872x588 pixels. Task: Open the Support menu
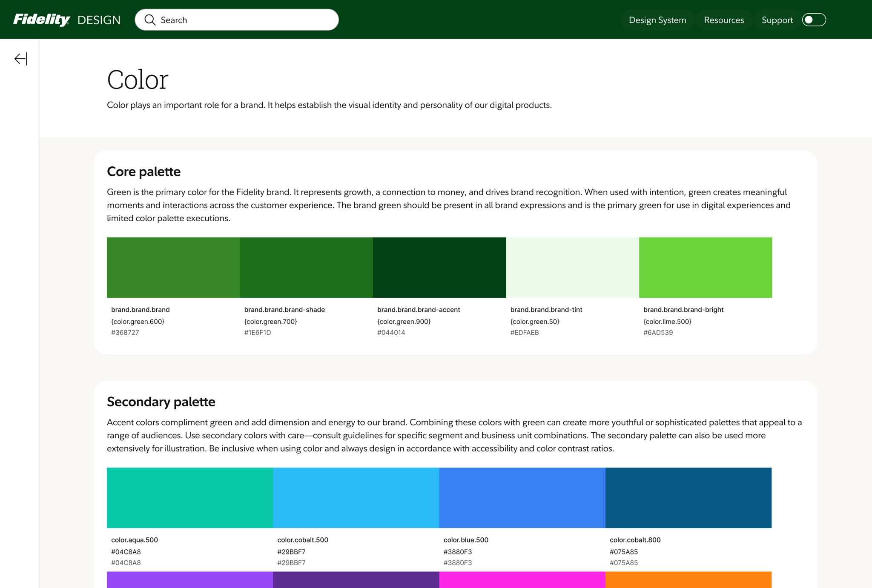pyautogui.click(x=777, y=20)
